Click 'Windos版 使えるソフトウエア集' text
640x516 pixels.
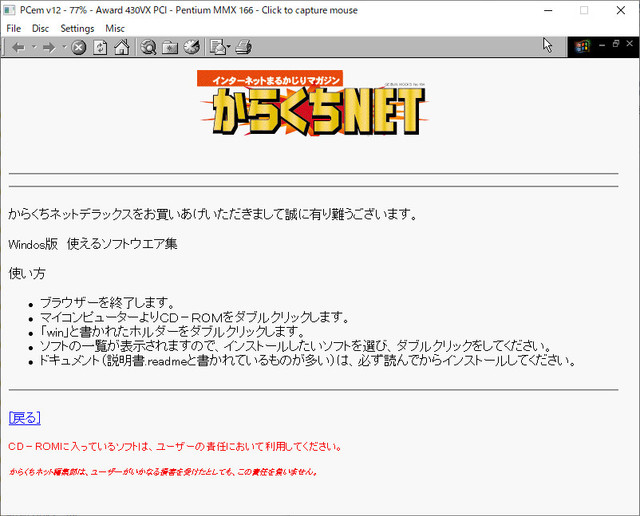click(93, 244)
